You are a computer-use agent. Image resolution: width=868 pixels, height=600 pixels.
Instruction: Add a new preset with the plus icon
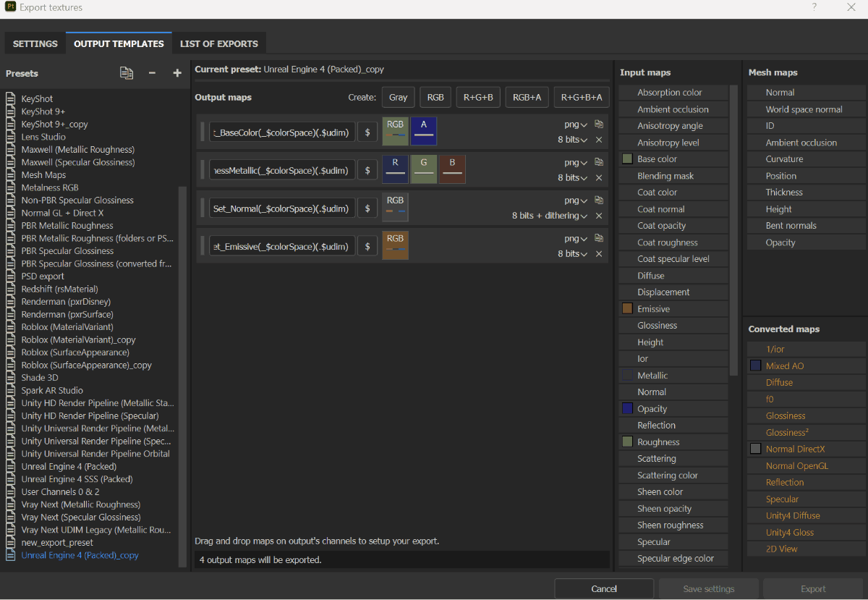pyautogui.click(x=177, y=73)
